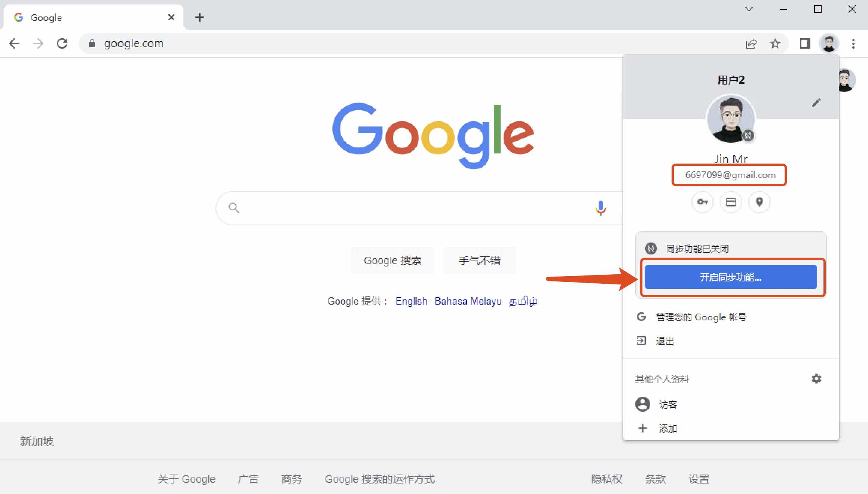Click the 手气不错 button
Image resolution: width=868 pixels, height=494 pixels.
[480, 260]
